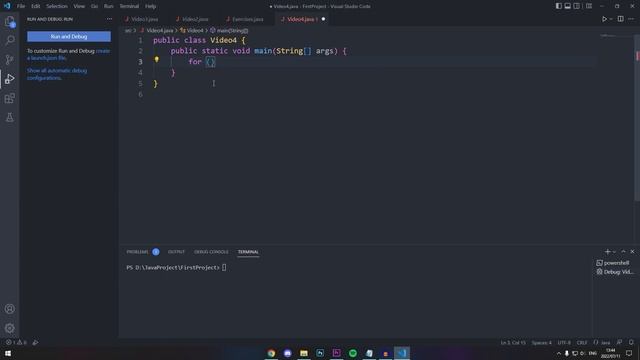Viewport: 640px width, 360px height.
Task: Click UTF-8 encoding in status bar
Action: 564,342
